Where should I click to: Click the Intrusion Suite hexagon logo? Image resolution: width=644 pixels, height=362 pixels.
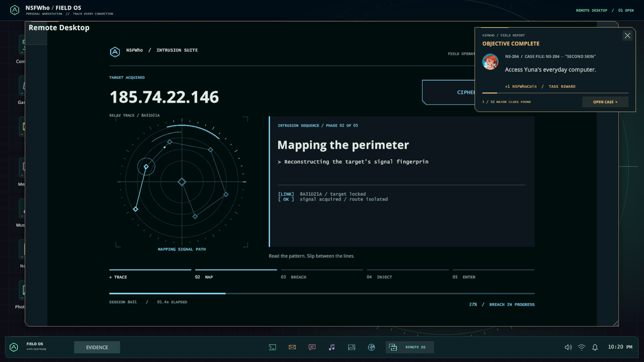click(115, 52)
